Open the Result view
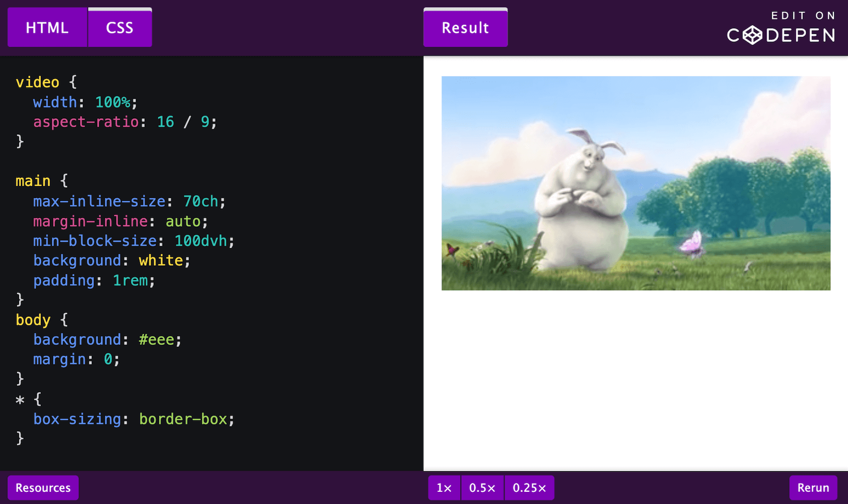The image size is (848, 504). click(x=465, y=27)
